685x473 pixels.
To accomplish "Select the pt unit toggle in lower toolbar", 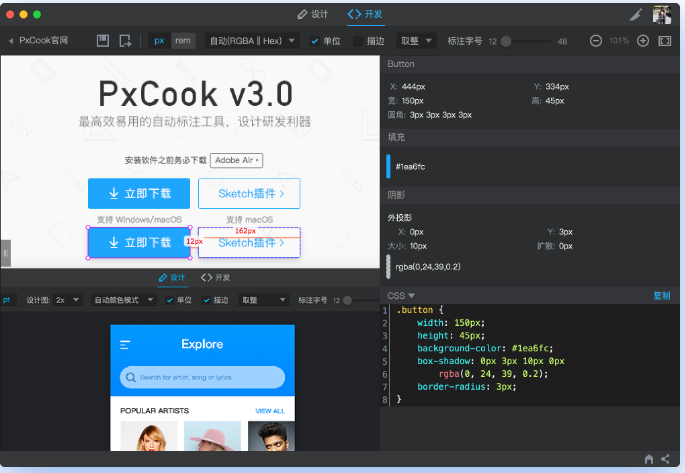I will [7, 300].
